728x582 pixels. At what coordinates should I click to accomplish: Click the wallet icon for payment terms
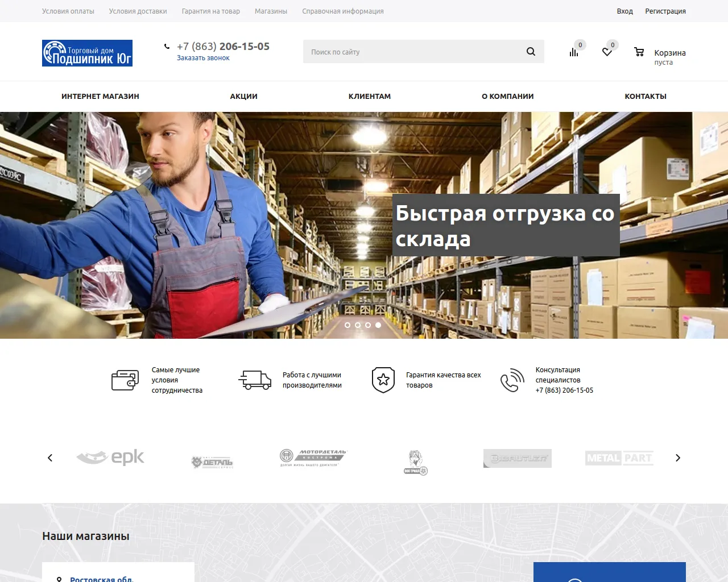[126, 380]
